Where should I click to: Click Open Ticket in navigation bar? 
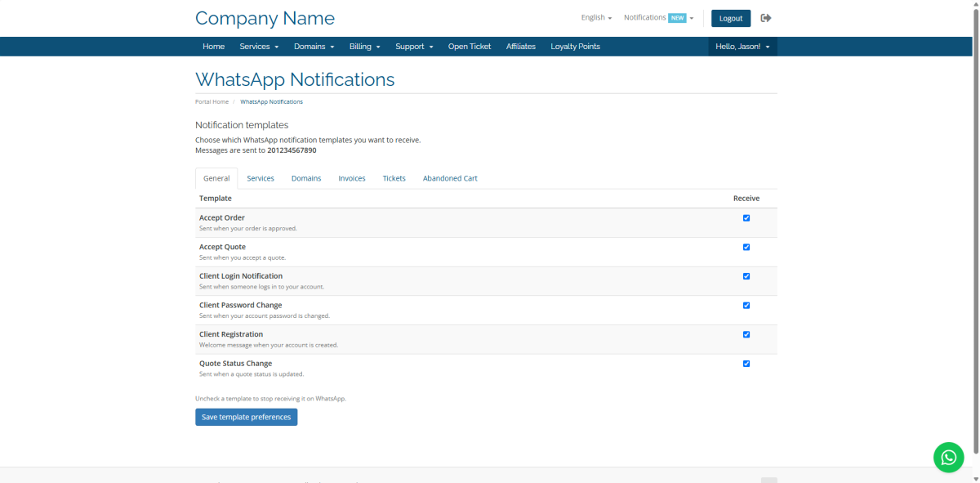point(470,47)
